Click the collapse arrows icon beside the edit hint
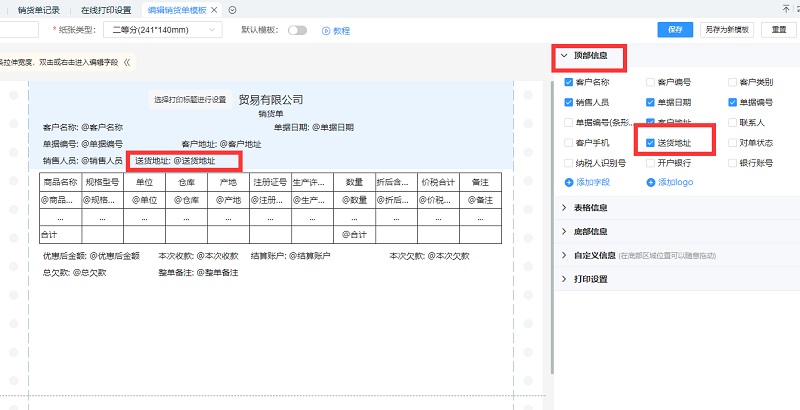 [126, 62]
